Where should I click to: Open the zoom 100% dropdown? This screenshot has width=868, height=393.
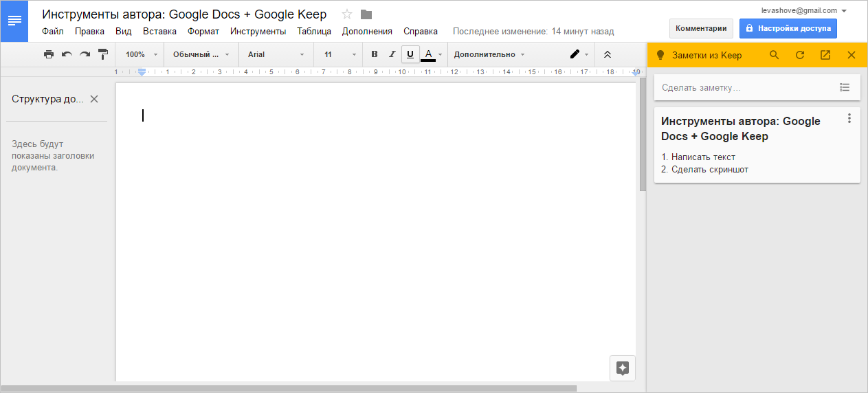click(142, 54)
